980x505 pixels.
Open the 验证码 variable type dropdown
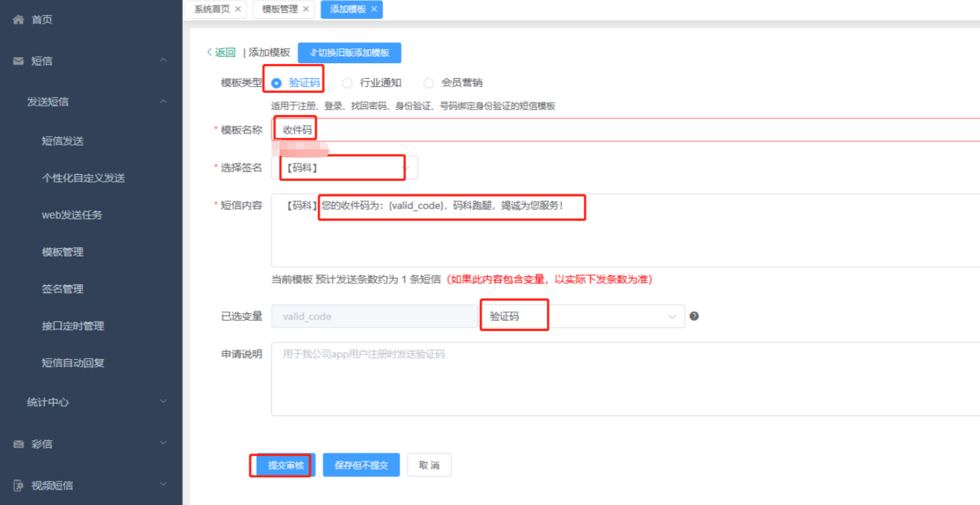tap(582, 316)
